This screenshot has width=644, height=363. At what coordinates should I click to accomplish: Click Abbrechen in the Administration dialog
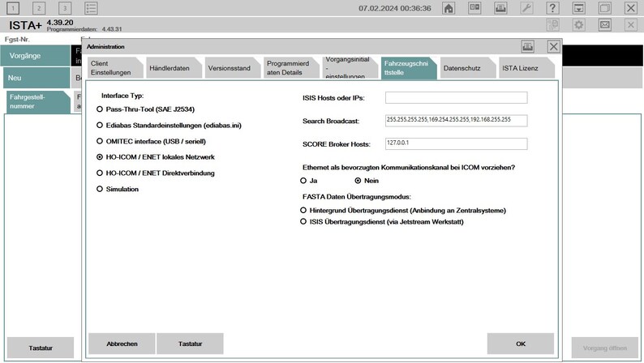[122, 344]
